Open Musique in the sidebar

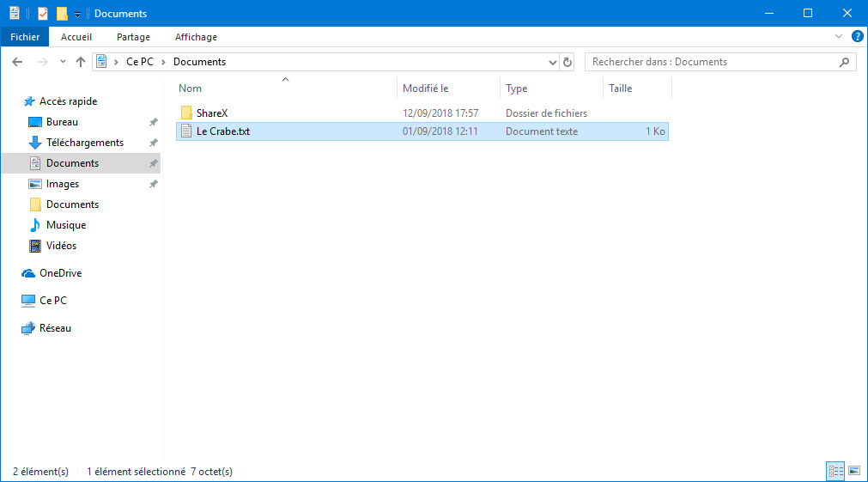[66, 225]
